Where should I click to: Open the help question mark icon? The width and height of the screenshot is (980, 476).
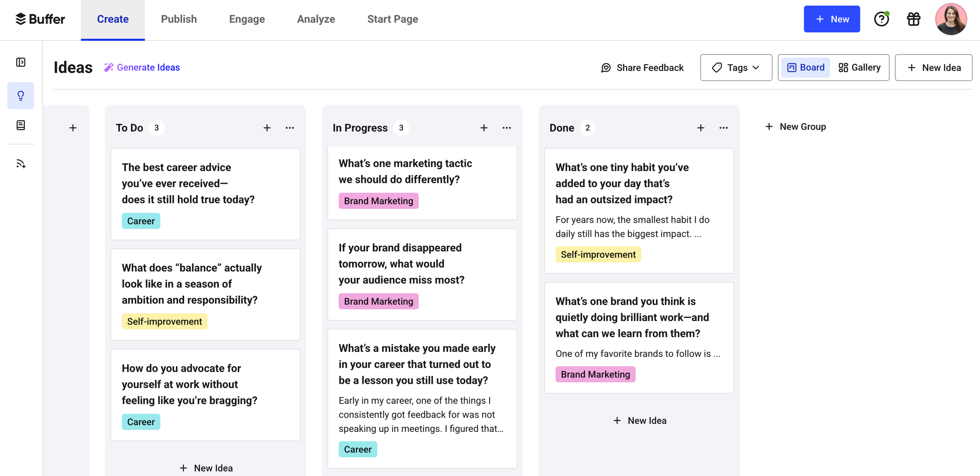click(881, 19)
